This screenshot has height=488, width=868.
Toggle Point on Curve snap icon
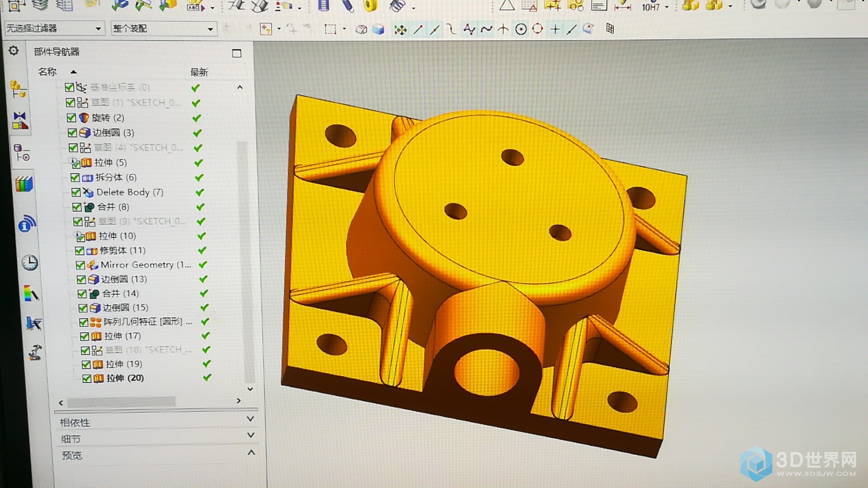[x=571, y=30]
